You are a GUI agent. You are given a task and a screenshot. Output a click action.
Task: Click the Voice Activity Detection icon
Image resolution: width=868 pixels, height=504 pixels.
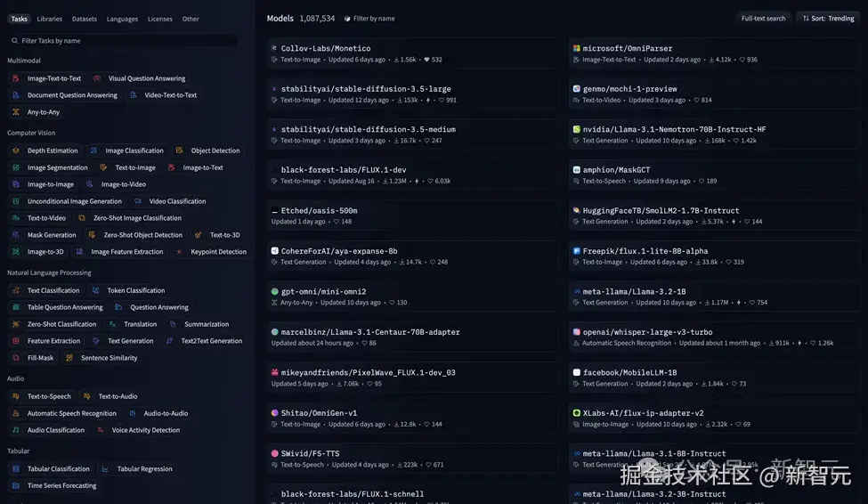[101, 430]
